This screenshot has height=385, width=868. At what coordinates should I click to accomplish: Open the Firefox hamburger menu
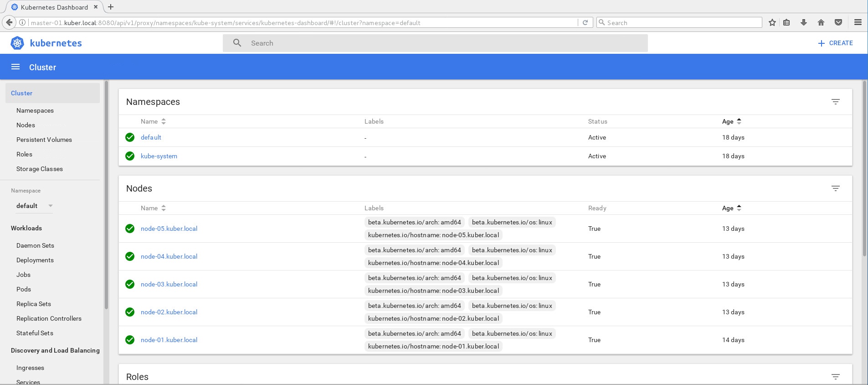tap(858, 22)
